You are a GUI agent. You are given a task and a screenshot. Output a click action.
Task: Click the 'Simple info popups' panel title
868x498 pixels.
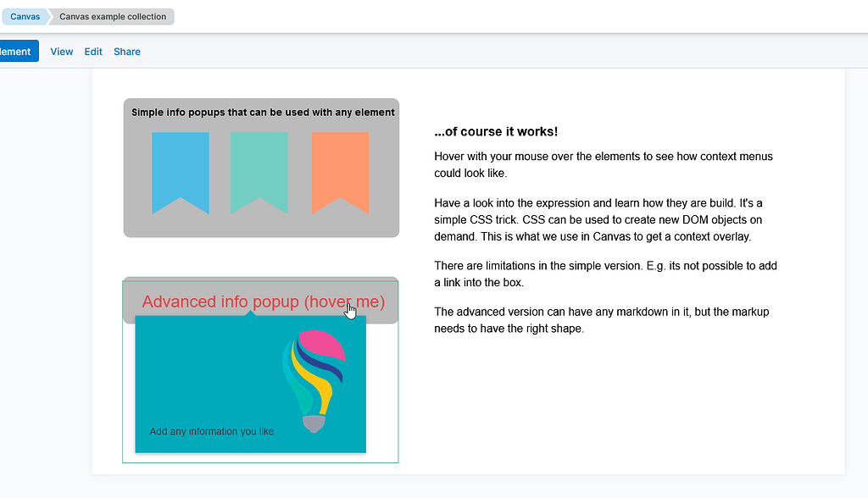263,113
